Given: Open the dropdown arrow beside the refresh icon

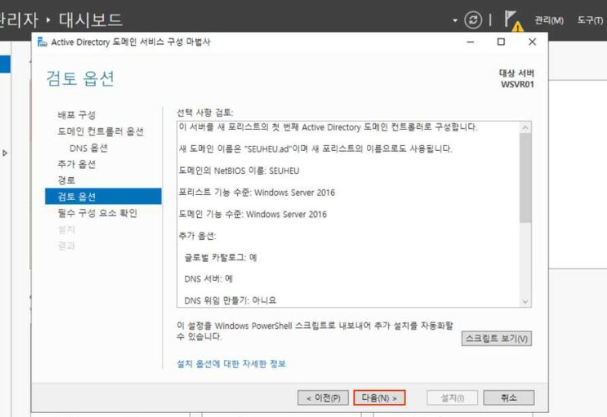Looking at the screenshot, I should click(455, 20).
